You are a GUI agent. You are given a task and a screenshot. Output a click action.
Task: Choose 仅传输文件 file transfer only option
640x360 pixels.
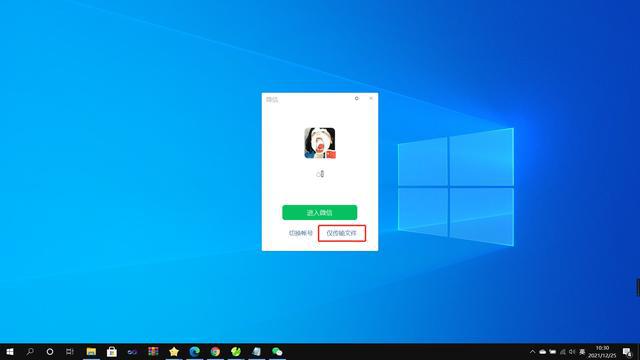(342, 233)
